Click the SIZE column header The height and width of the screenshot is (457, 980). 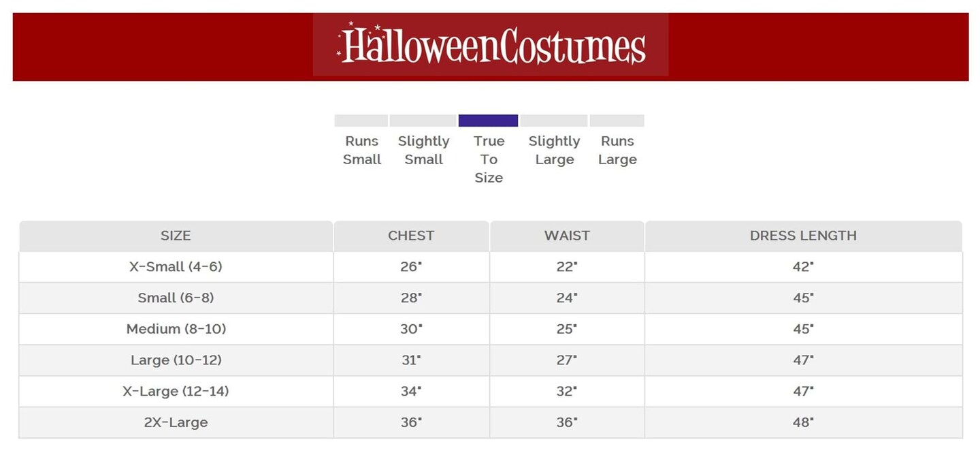click(176, 236)
